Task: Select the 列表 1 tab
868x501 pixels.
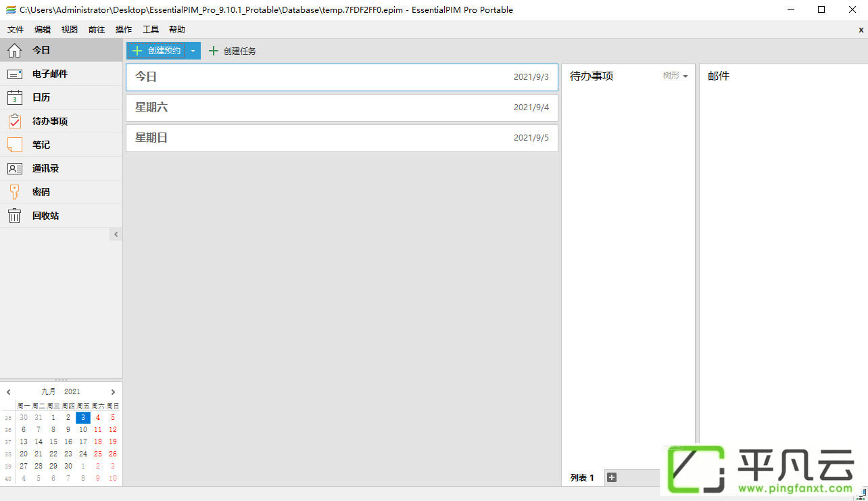Action: (582, 477)
